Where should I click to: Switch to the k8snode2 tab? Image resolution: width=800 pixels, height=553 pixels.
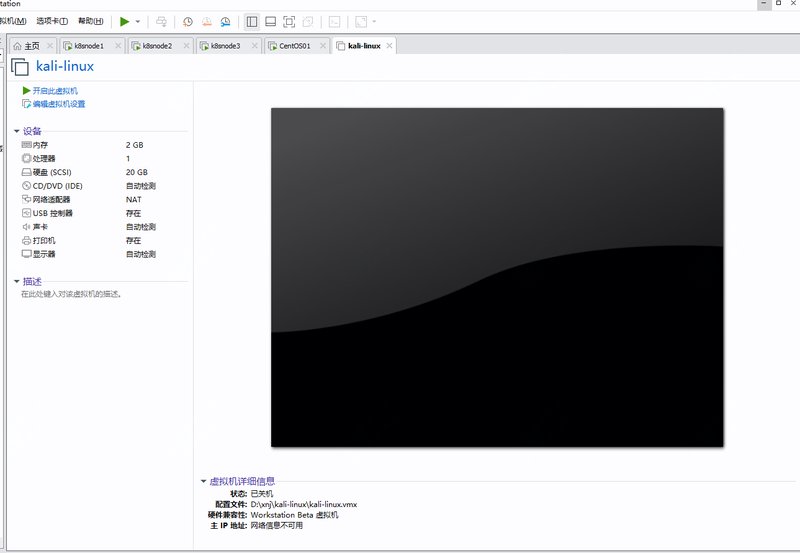(157, 46)
